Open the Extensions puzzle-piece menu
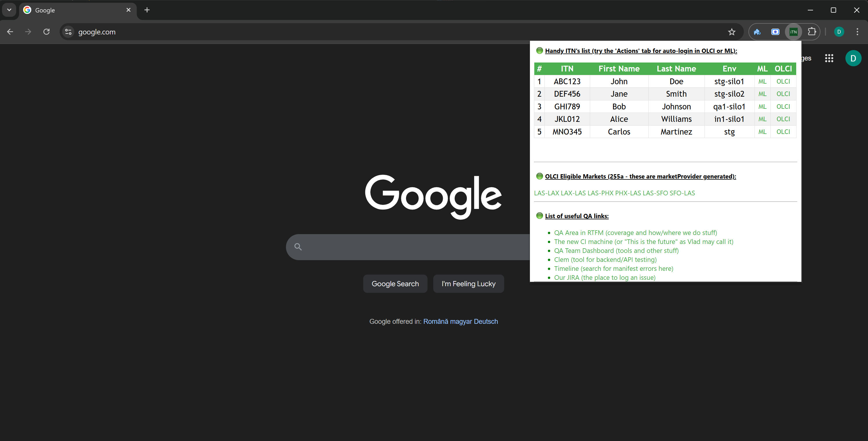This screenshot has height=441, width=868. 811,32
